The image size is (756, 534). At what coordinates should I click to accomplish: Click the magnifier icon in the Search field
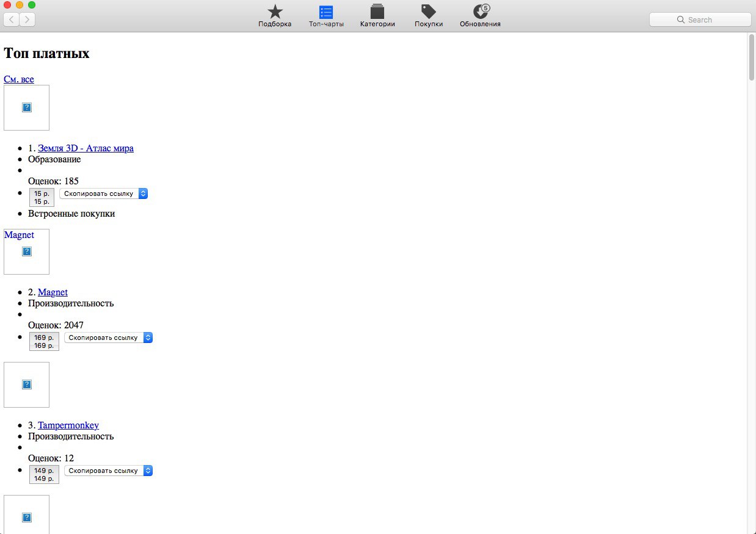[681, 20]
